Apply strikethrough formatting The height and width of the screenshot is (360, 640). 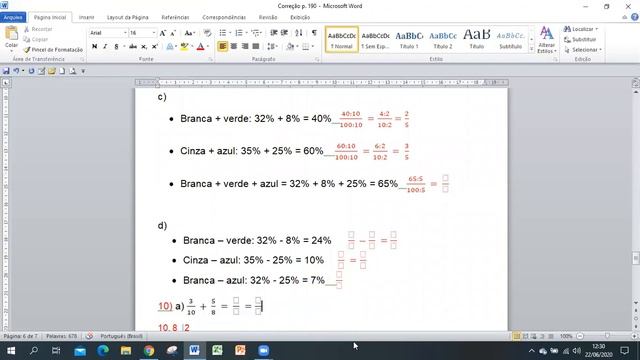[x=133, y=47]
